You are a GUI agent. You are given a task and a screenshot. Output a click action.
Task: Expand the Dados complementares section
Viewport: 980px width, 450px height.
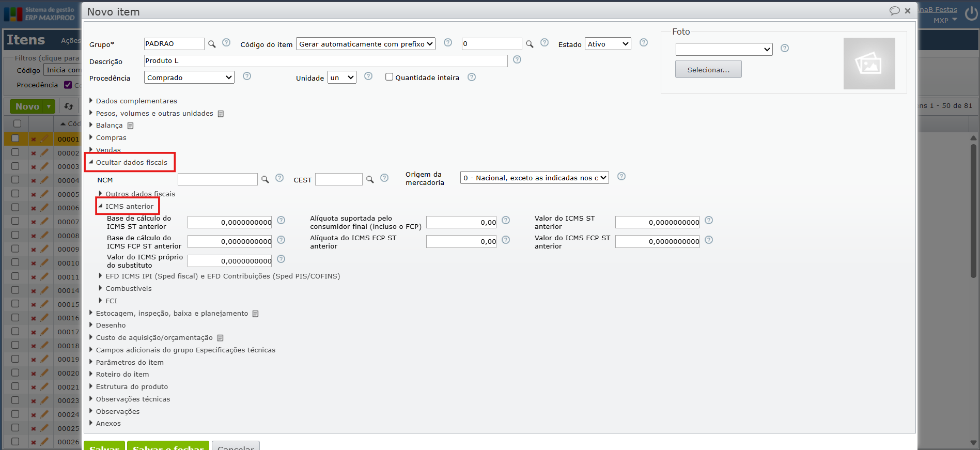coord(136,101)
